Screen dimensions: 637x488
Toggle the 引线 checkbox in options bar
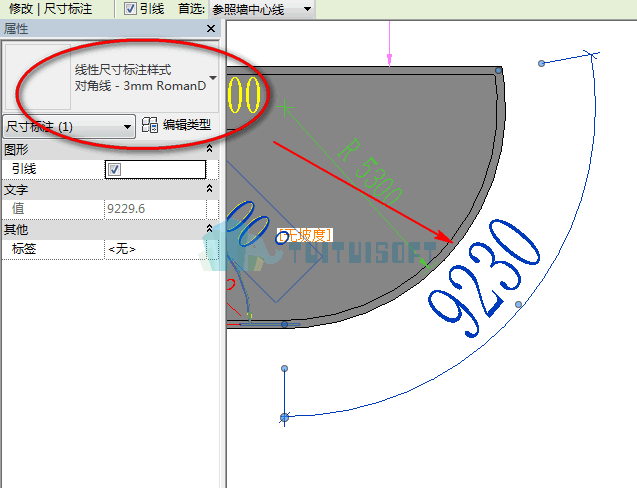click(x=130, y=9)
